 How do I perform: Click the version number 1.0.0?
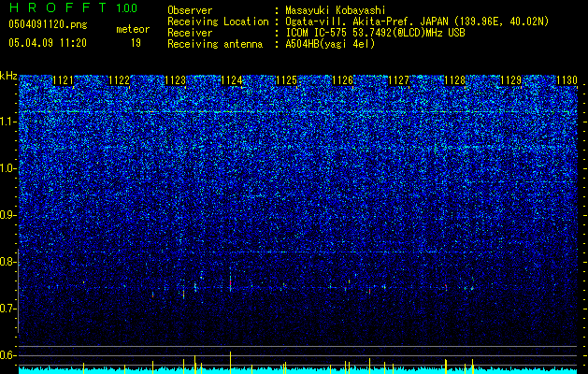click(127, 7)
